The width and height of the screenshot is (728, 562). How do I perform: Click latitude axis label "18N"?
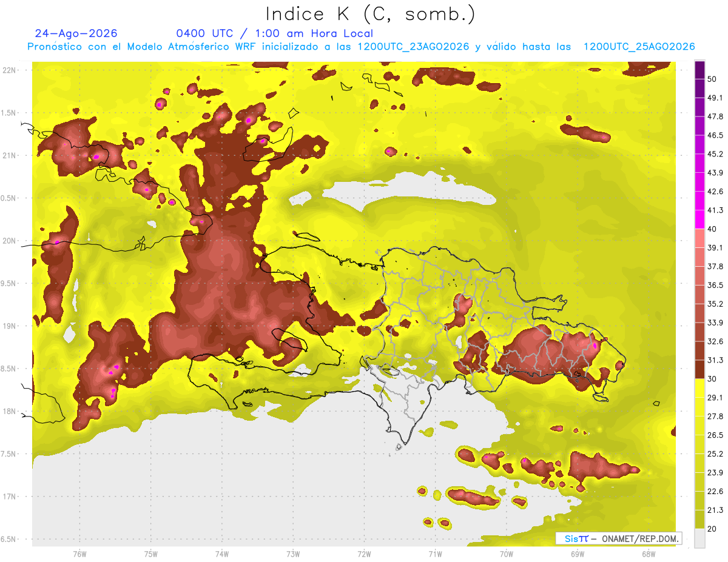(10, 411)
